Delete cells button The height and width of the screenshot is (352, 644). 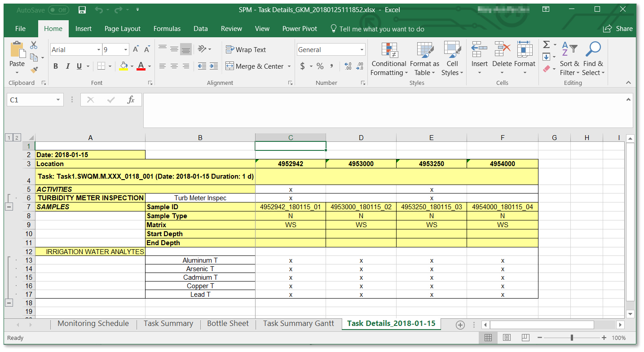pyautogui.click(x=502, y=59)
